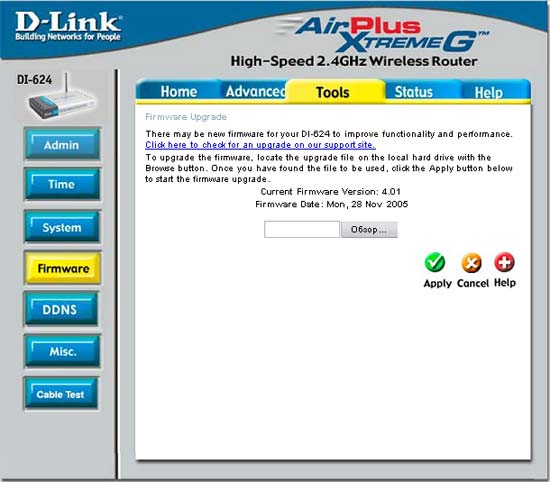
Task: Click the Обзор browse button
Action: [369, 229]
